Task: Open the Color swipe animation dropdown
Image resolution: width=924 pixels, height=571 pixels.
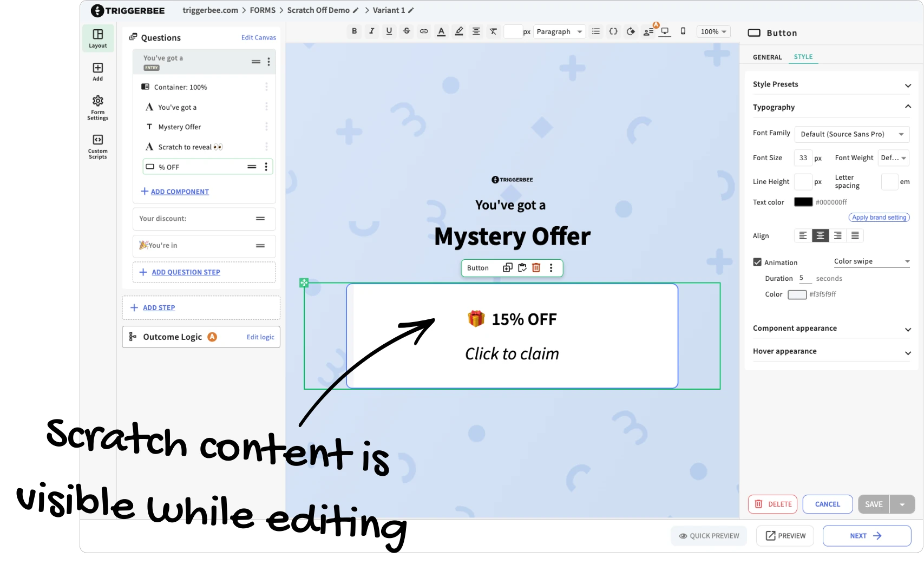Action: click(871, 261)
